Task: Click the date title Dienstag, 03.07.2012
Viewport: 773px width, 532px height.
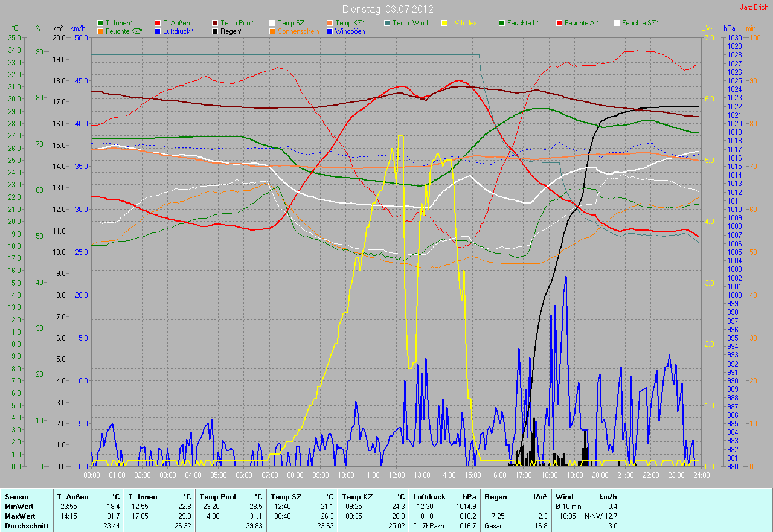Action: tap(387, 9)
